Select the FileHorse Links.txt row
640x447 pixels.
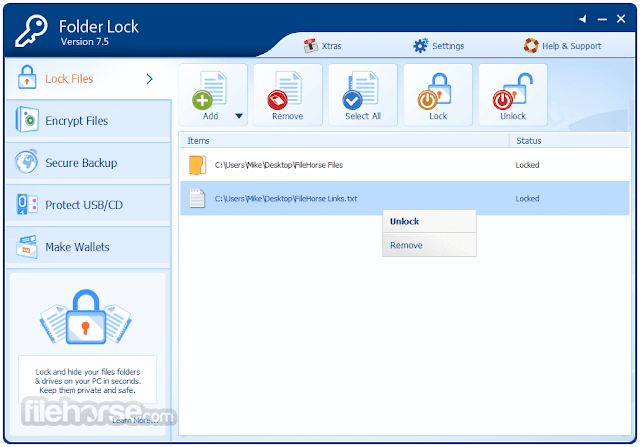pos(405,198)
